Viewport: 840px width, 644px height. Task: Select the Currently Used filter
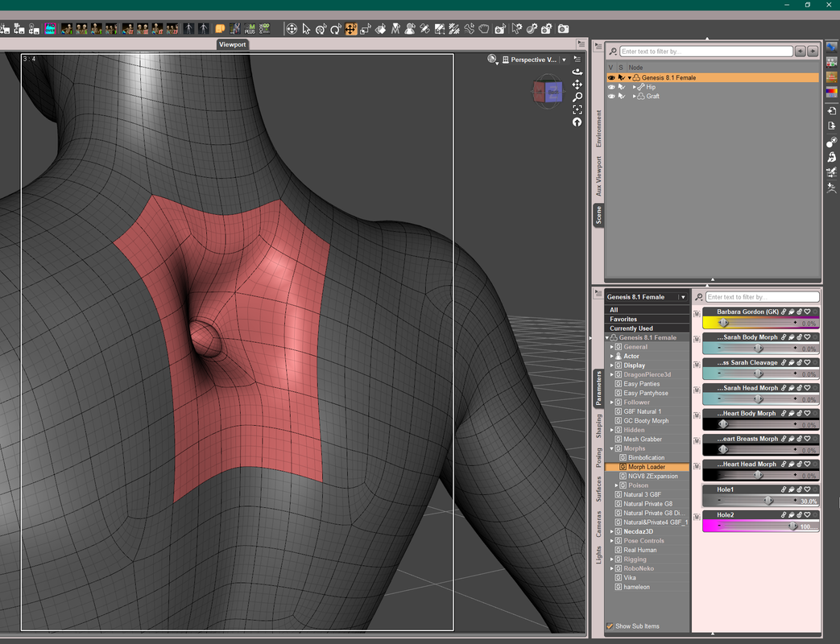[631, 328]
